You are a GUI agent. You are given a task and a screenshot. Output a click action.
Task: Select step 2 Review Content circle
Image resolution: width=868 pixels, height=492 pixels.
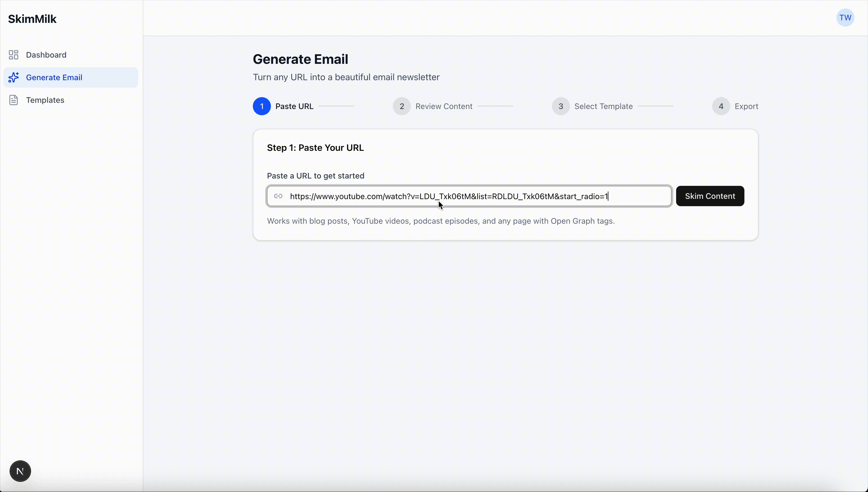coord(402,106)
